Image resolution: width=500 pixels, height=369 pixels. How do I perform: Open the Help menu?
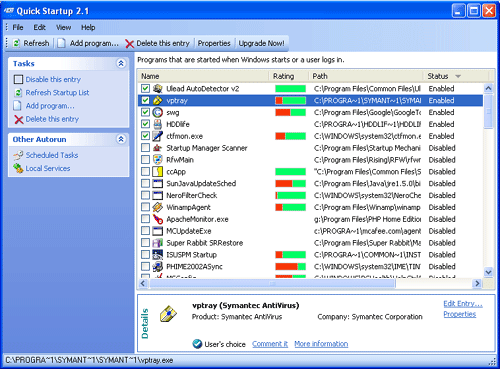88,28
